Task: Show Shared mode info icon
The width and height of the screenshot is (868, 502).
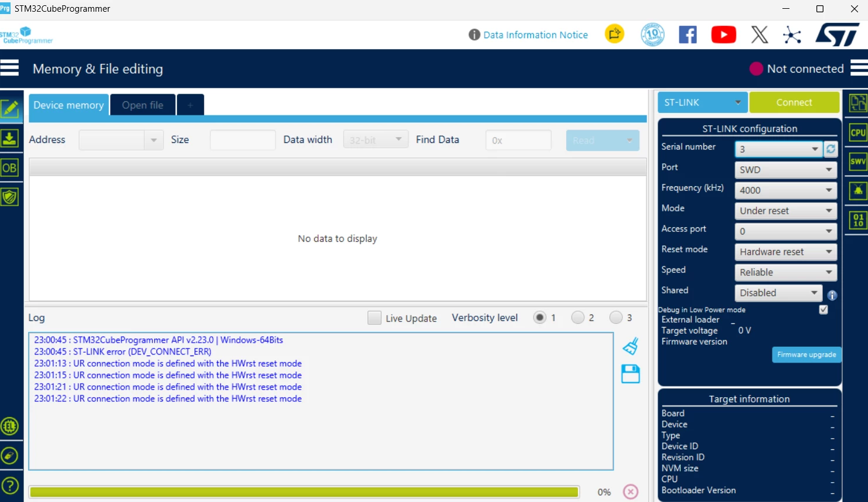Action: [x=832, y=295]
